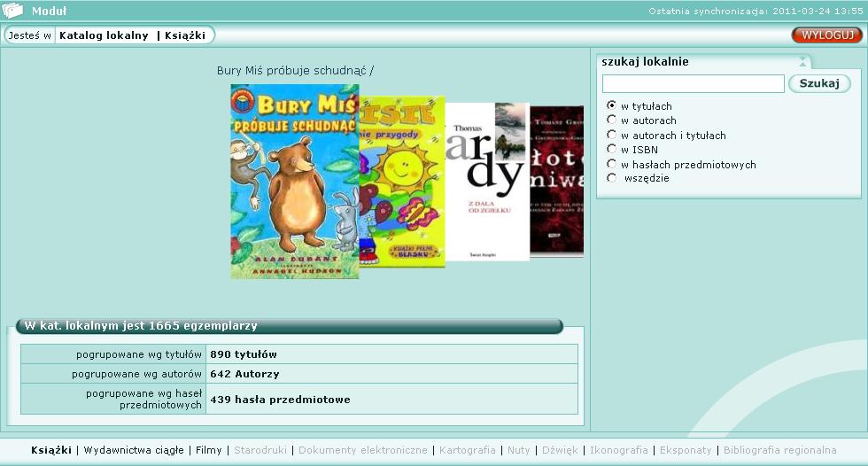This screenshot has height=466, width=868.
Task: Select the 'w autorach' radio option
Action: (612, 120)
